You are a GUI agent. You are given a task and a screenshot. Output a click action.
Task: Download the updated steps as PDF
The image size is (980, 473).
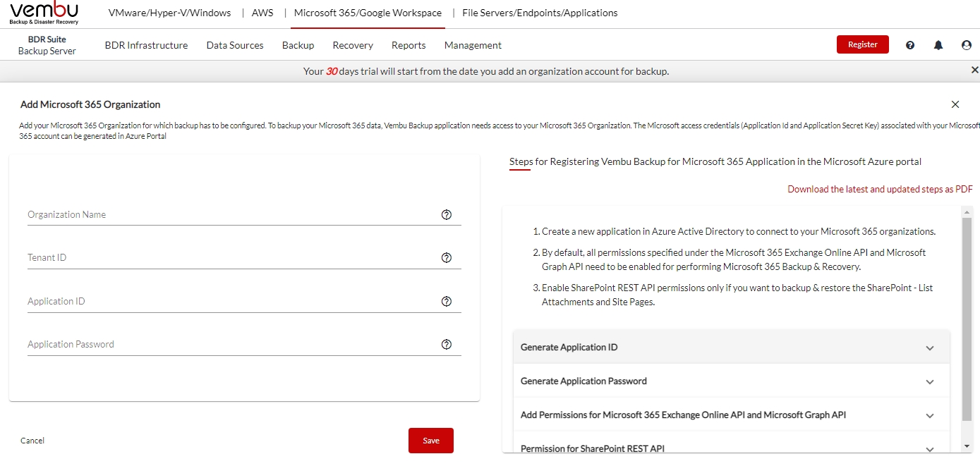point(880,189)
